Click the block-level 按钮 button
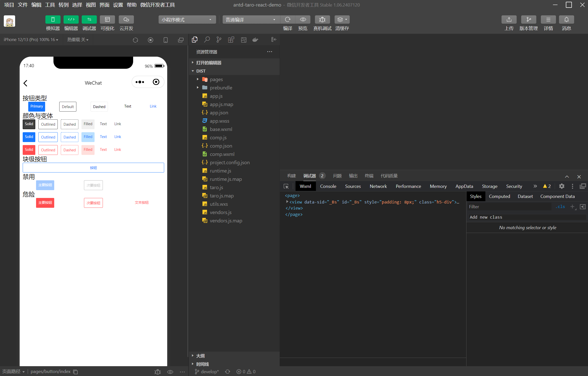588x376 pixels. coord(93,168)
